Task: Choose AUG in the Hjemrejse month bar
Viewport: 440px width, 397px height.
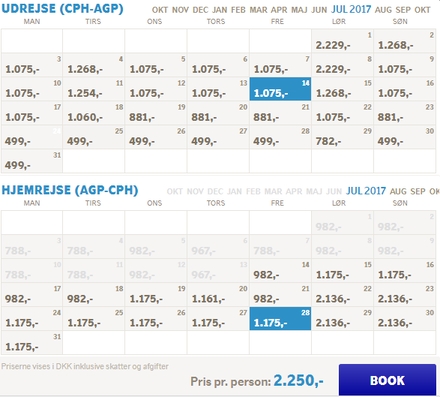Action: coord(398,191)
